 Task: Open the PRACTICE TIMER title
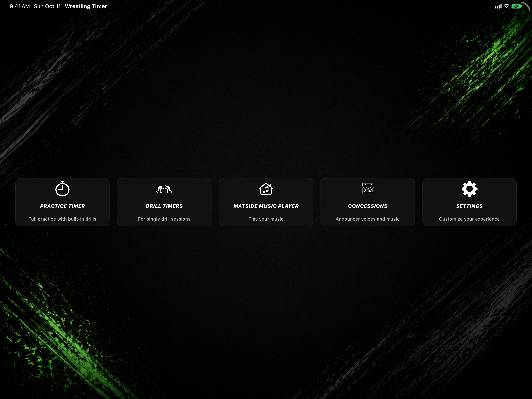click(62, 206)
